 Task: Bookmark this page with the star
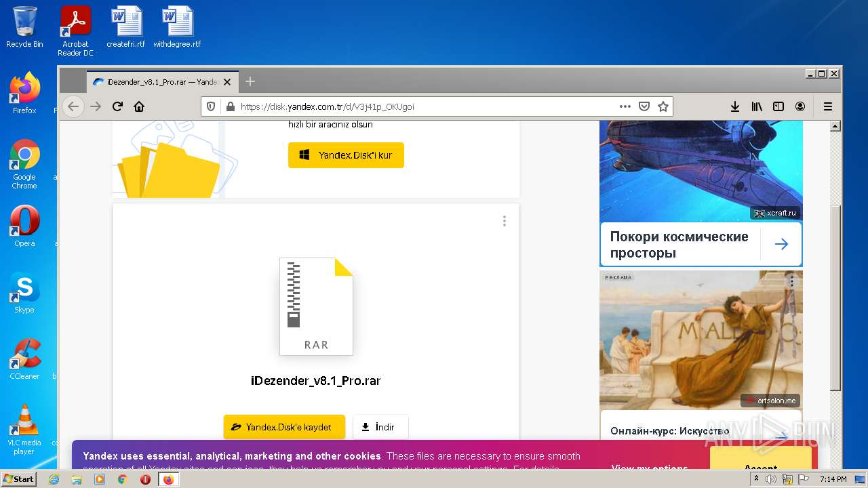click(663, 106)
